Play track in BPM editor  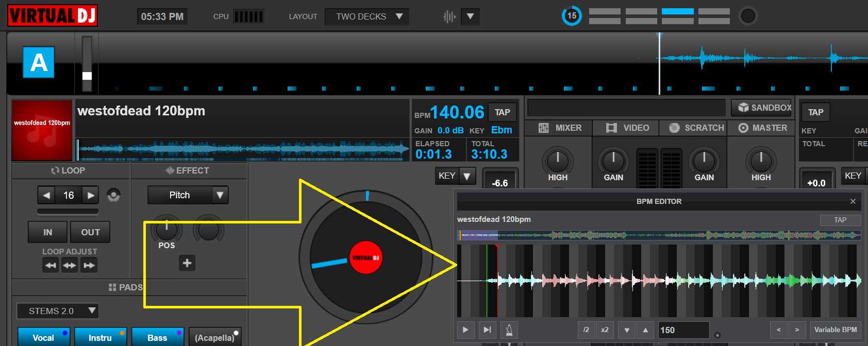click(465, 330)
